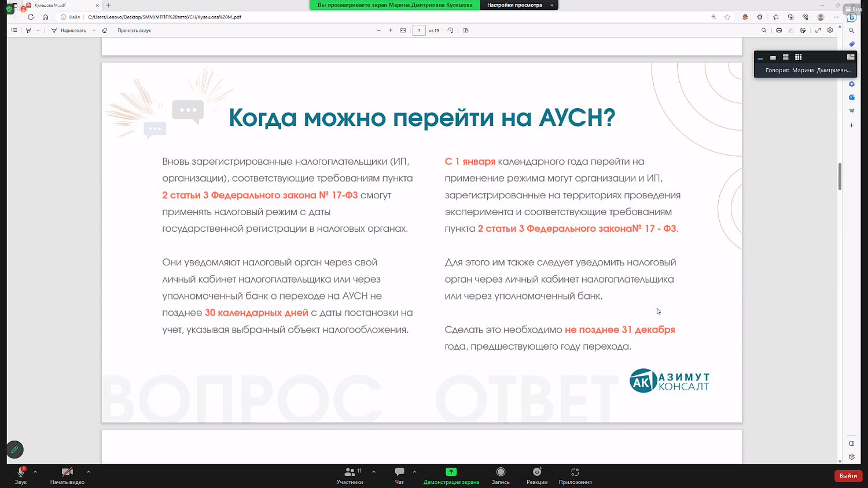
Task: Toggle video with Начать видео
Action: tap(68, 475)
